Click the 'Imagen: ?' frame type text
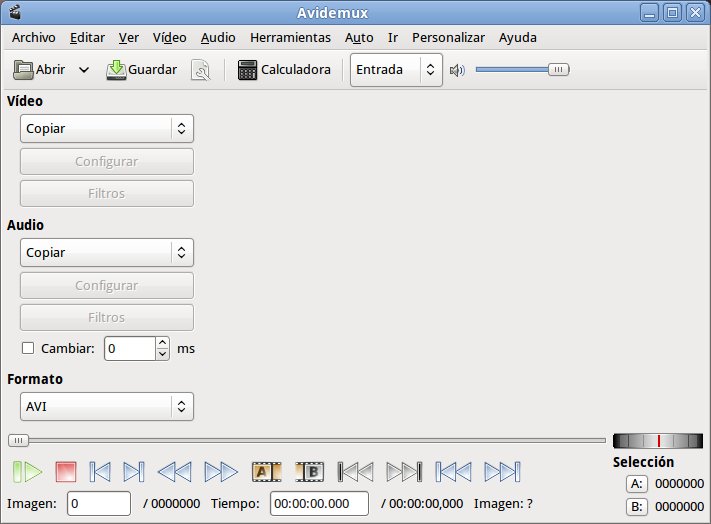 coord(503,504)
